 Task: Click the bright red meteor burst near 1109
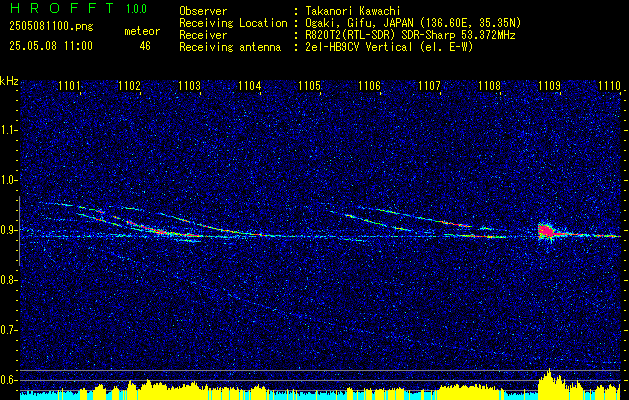tap(546, 231)
